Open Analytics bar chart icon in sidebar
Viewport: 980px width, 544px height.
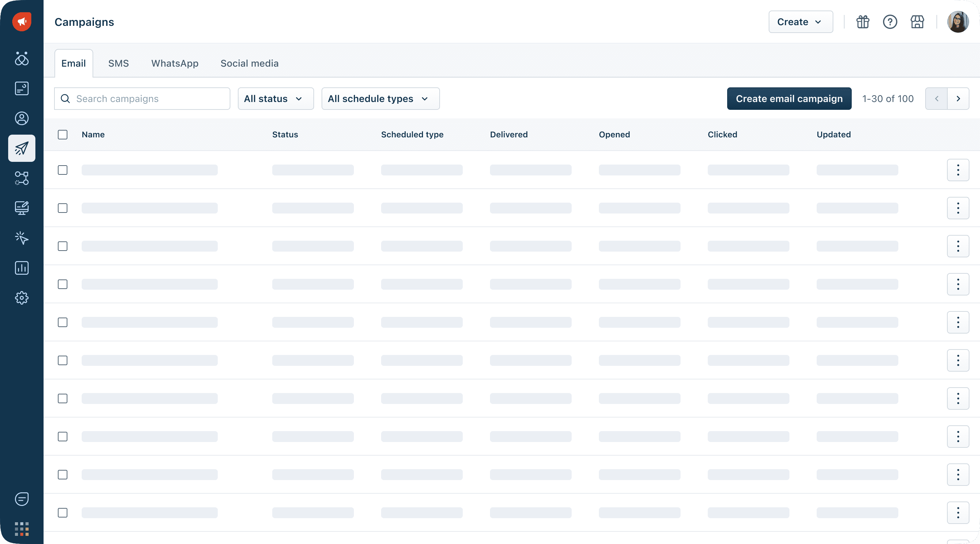pyautogui.click(x=22, y=268)
